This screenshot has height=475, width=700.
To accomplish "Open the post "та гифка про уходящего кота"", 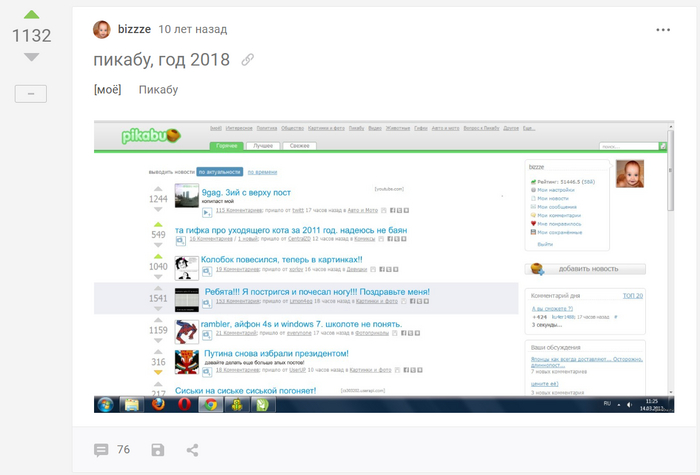I will [291, 230].
